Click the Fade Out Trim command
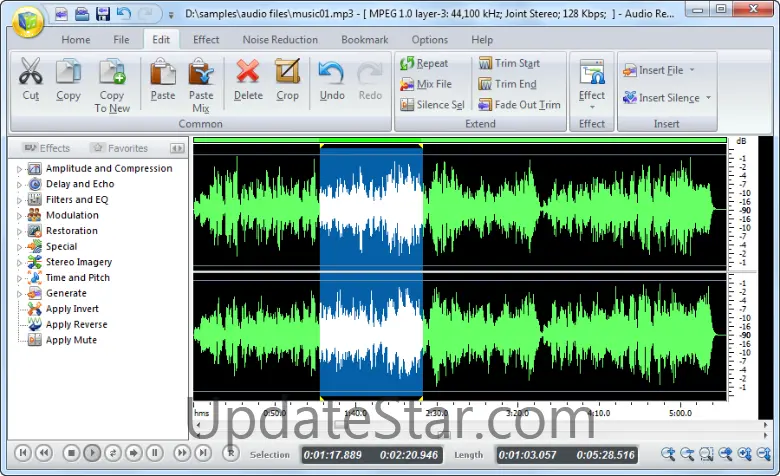The image size is (780, 476). pos(519,105)
